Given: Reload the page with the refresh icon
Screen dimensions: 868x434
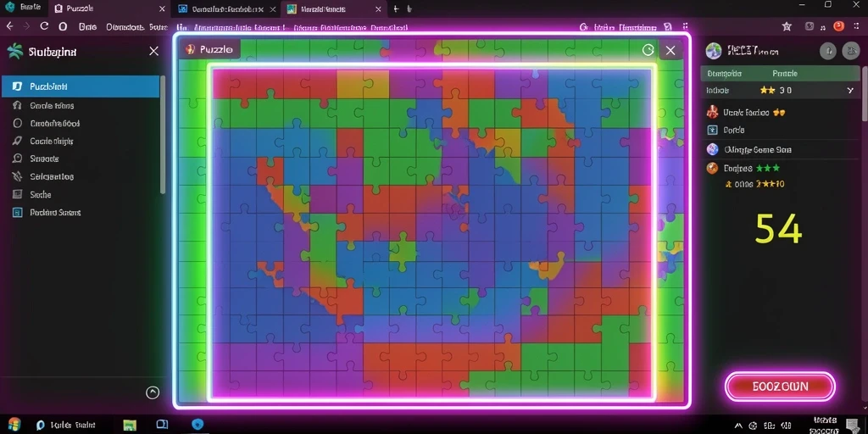Looking at the screenshot, I should click(44, 26).
